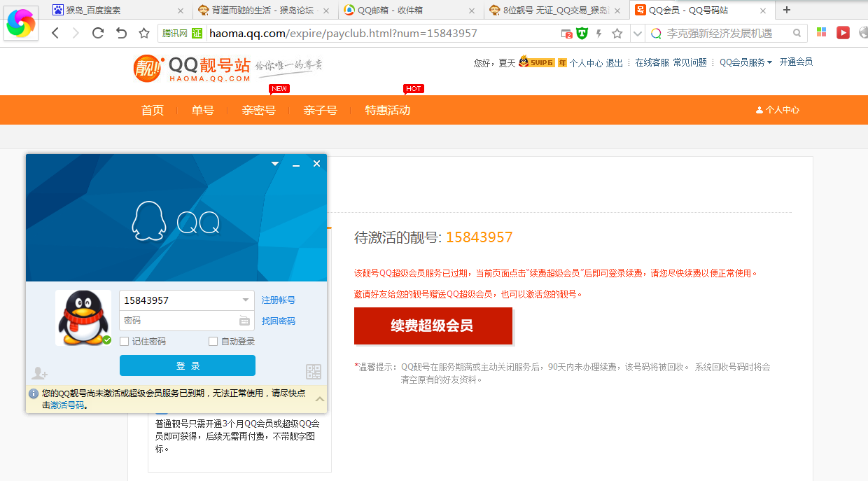Enable the 自动登录 checkbox
This screenshot has height=481, width=868.
213,342
